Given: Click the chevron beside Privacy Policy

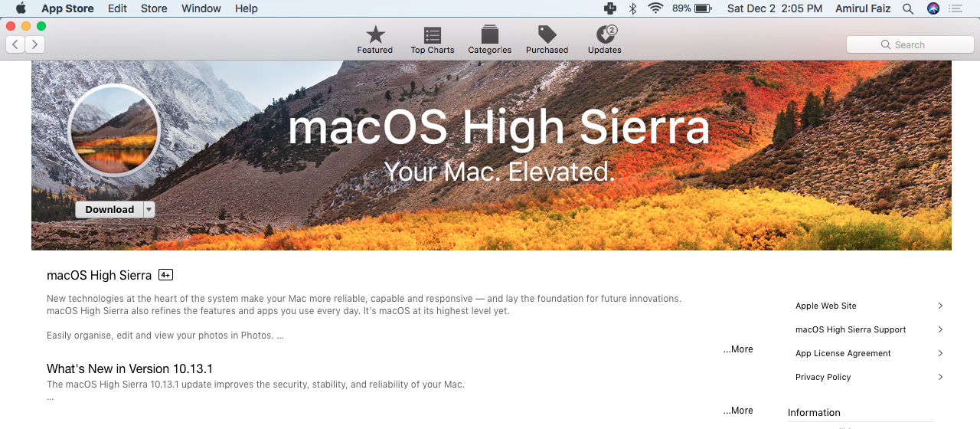Looking at the screenshot, I should point(940,377).
